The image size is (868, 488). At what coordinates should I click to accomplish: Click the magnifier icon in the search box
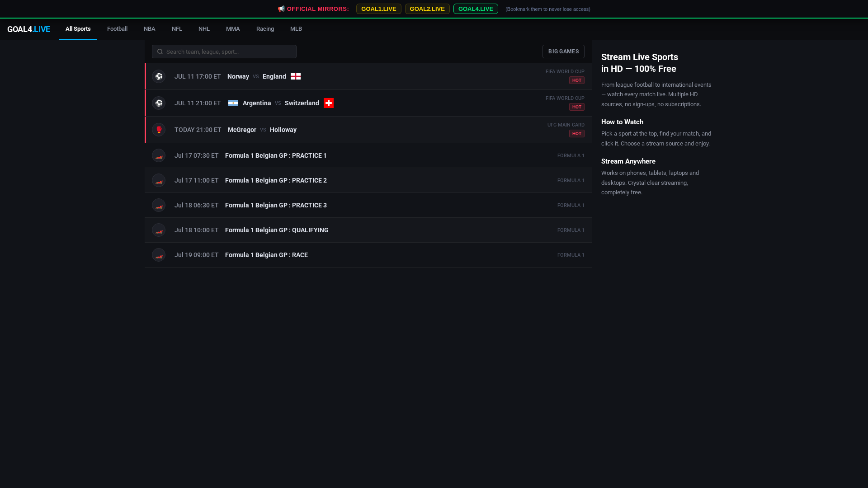[160, 52]
